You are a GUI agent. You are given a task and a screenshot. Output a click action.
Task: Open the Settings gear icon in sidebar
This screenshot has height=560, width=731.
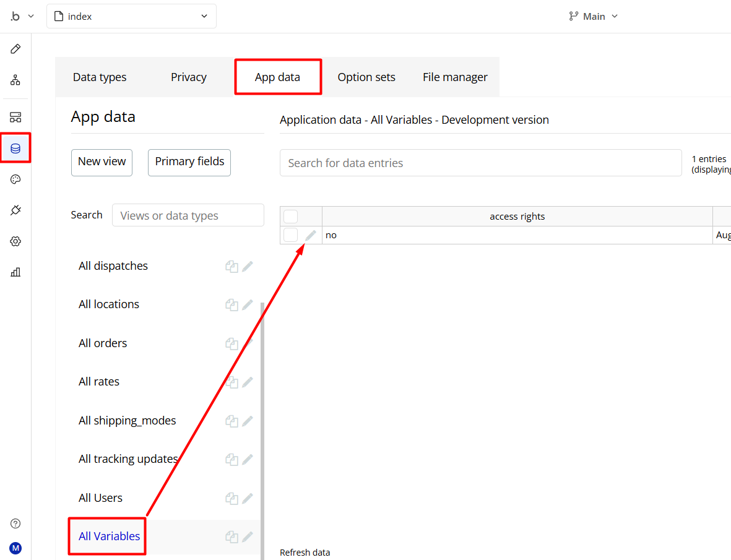pyautogui.click(x=15, y=241)
